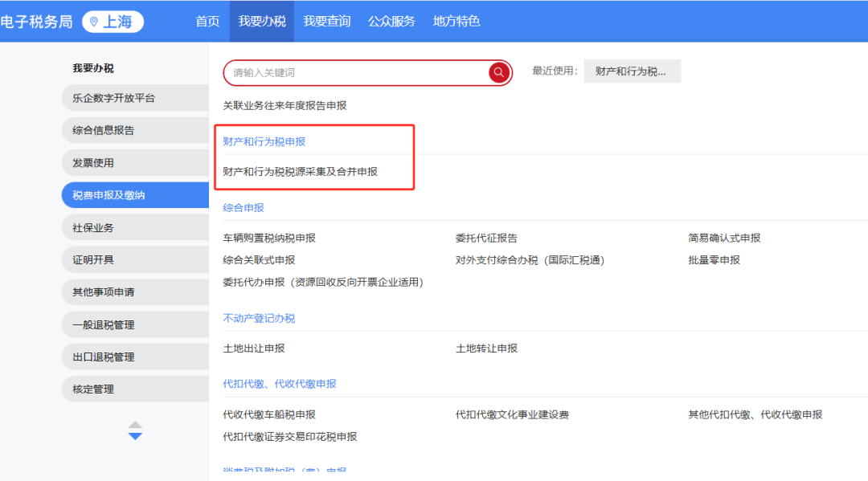Open 车辆购置税纳税申报 link
This screenshot has height=481, width=868.
[268, 238]
